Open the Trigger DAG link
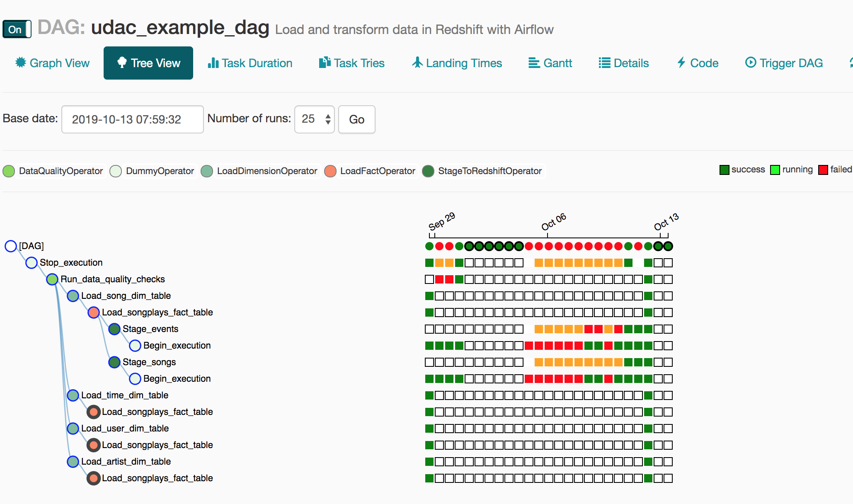Viewport: 853px width, 504px height. (790, 63)
